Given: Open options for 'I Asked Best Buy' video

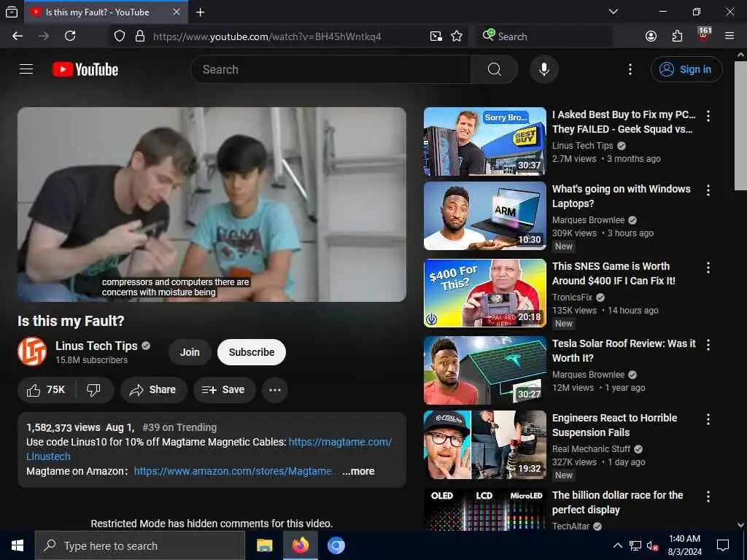Looking at the screenshot, I should (708, 116).
